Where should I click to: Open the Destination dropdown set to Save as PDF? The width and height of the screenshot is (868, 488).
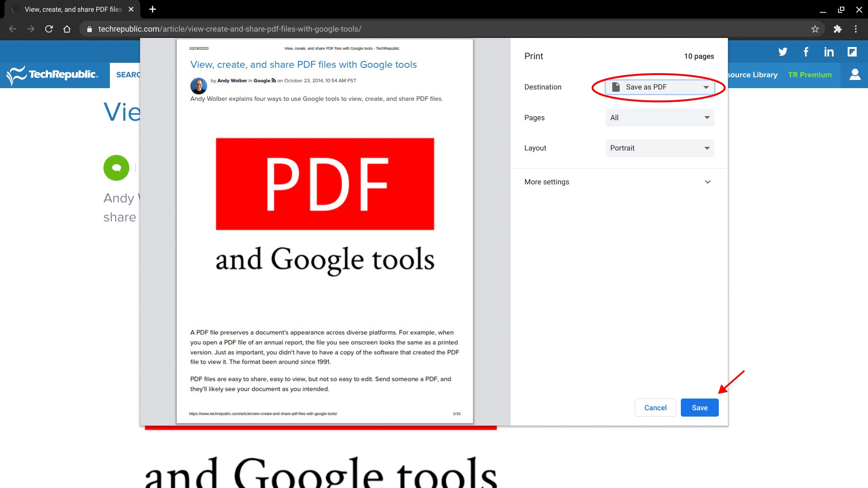click(x=659, y=87)
